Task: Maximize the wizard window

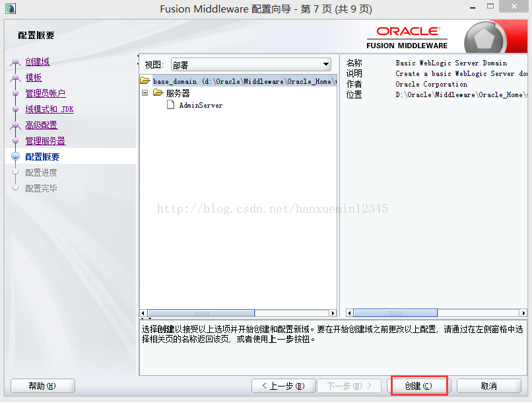Action: tap(490, 7)
